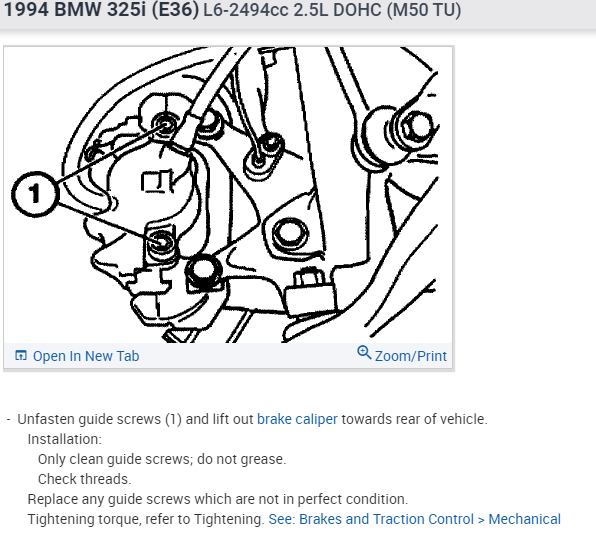596x551 pixels.
Task: Click the Replace any guide screws sentence
Action: [218, 499]
